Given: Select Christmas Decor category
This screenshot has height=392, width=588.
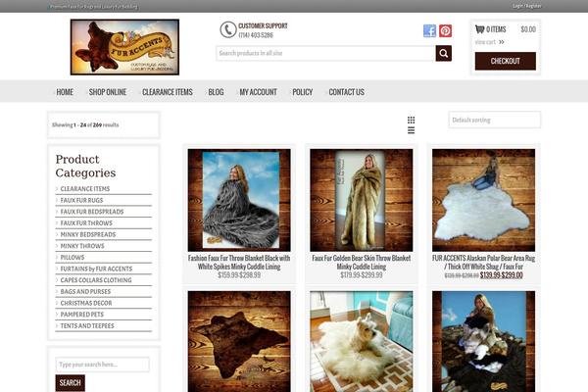Looking at the screenshot, I should 86,303.
